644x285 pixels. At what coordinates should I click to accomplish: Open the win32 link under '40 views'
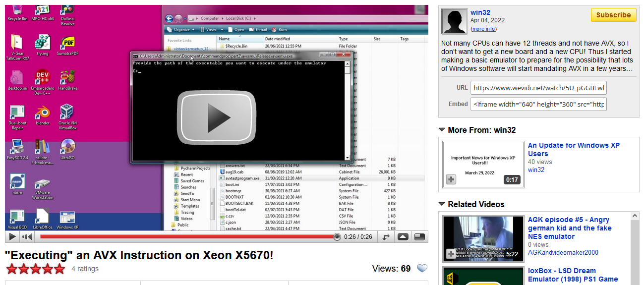pos(536,170)
